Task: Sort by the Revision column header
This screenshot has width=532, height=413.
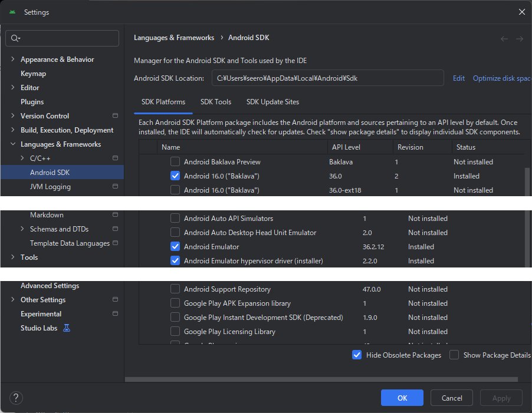Action: click(422, 147)
